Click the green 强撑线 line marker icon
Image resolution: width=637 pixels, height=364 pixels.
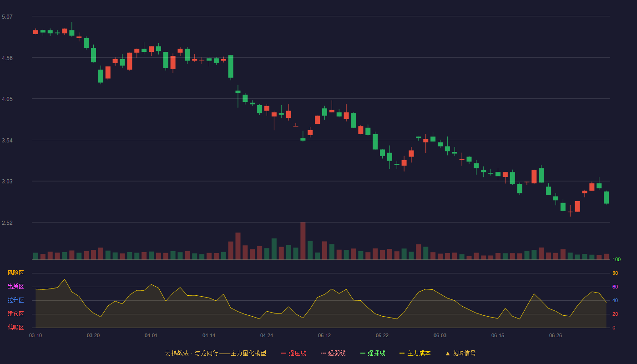click(x=363, y=353)
